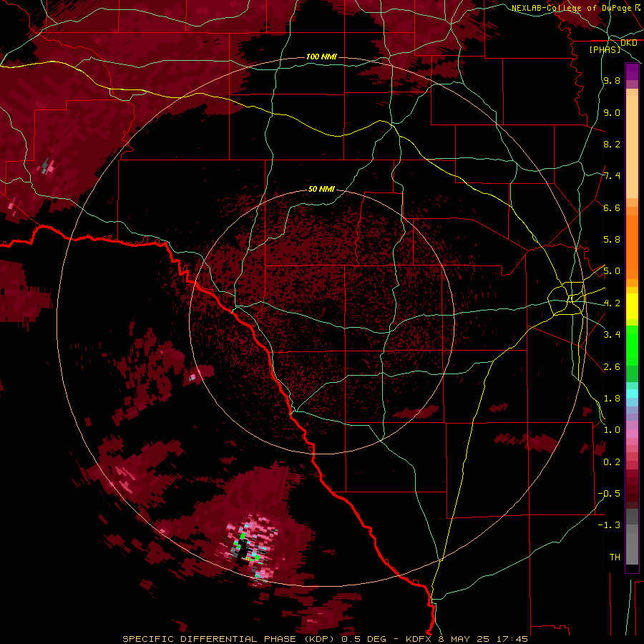Pick the bright green color bar segment
The height and width of the screenshot is (644, 644).
pos(632,345)
